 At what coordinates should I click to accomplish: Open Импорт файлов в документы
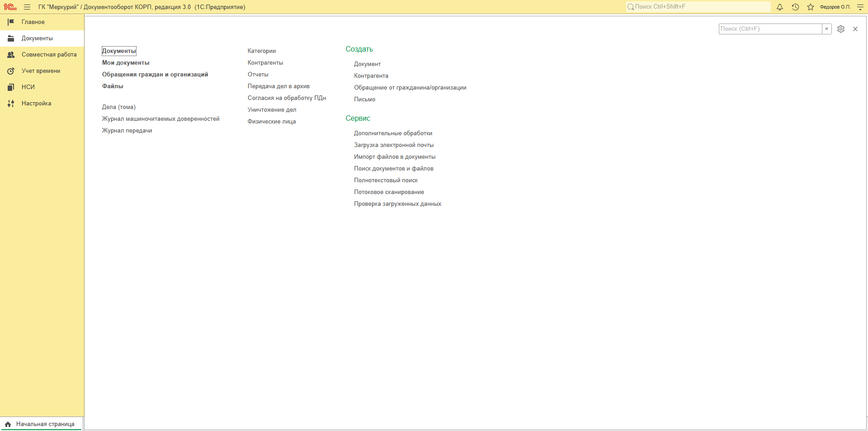(395, 157)
